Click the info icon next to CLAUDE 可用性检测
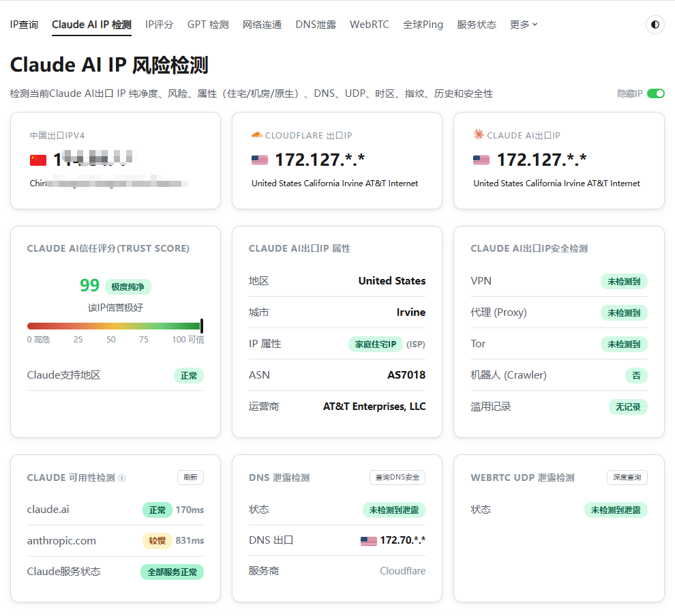The image size is (675, 616). (x=122, y=478)
